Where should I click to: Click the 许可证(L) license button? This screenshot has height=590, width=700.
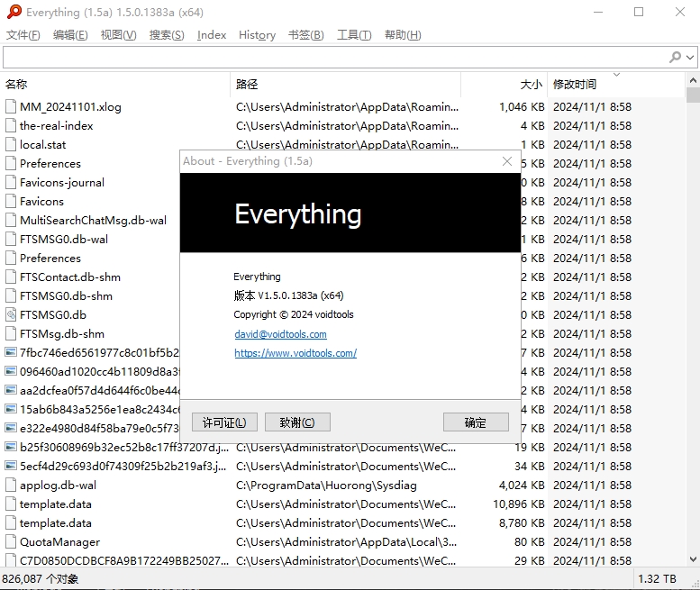pos(224,422)
